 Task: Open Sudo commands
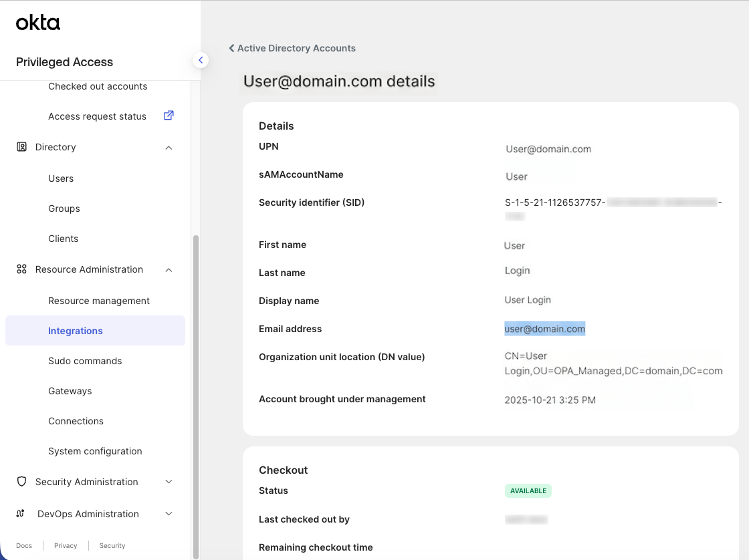(x=85, y=361)
